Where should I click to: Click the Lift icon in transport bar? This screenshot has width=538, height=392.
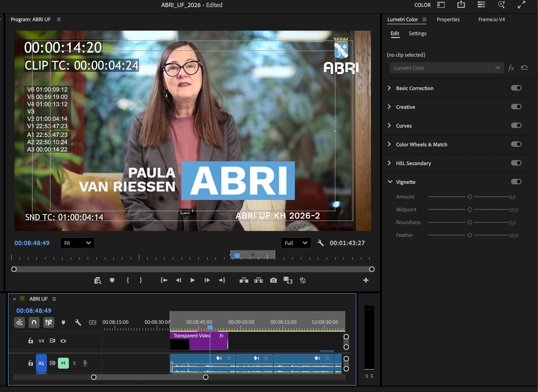coord(244,280)
